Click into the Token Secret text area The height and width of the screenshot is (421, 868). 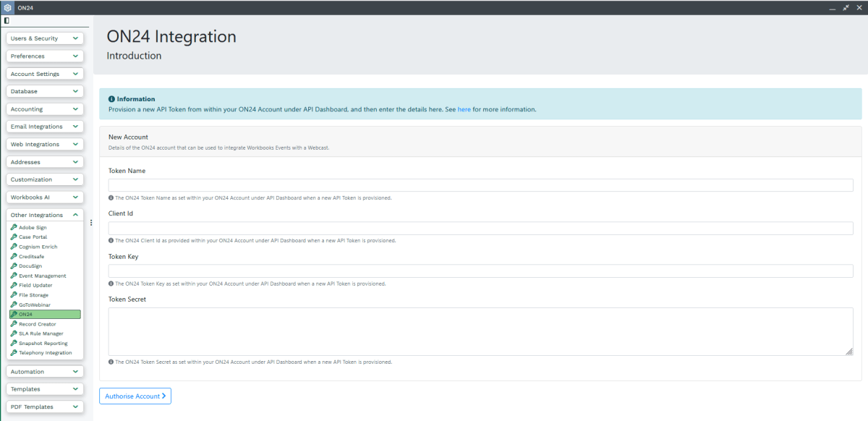[x=480, y=331]
